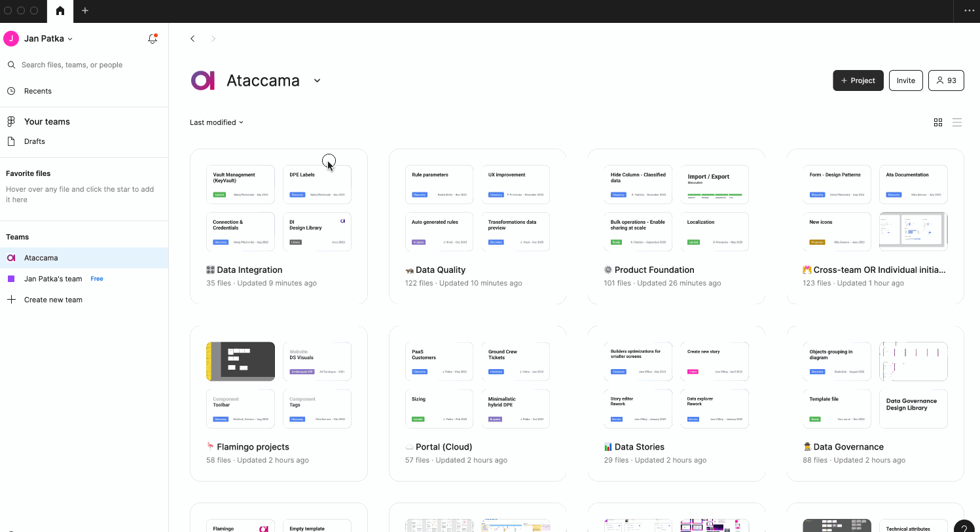This screenshot has width=980, height=532.
Task: Open the Last modified sort dropdown
Action: tap(216, 122)
